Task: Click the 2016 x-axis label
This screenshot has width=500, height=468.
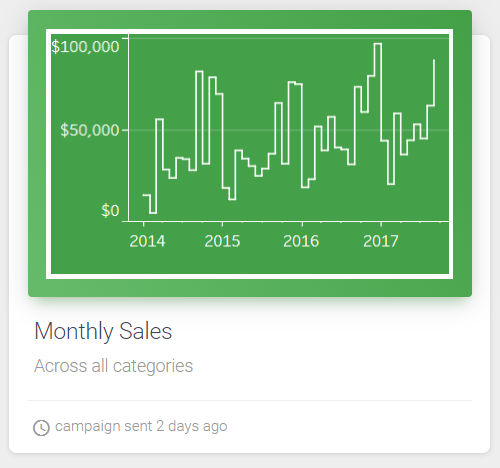Action: click(x=301, y=241)
